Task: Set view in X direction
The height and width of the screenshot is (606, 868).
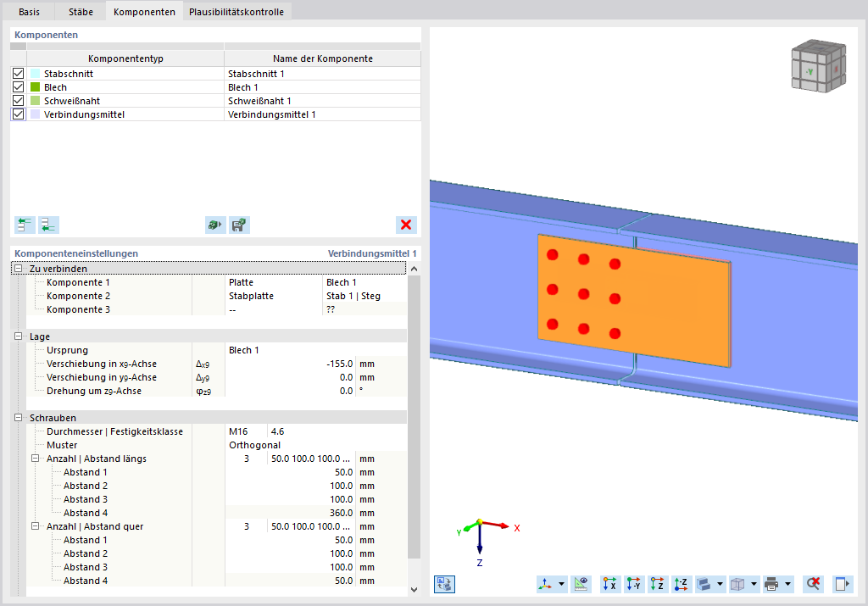Action: [x=610, y=584]
